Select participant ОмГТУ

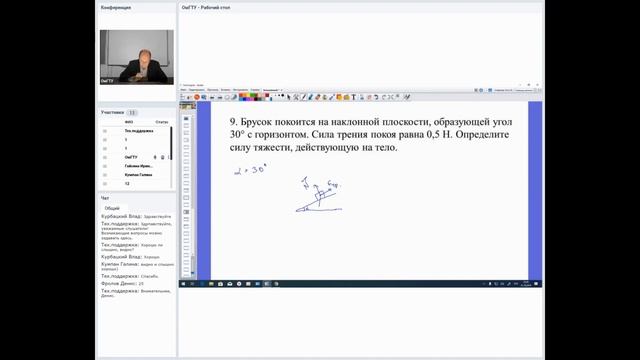pyautogui.click(x=131, y=157)
